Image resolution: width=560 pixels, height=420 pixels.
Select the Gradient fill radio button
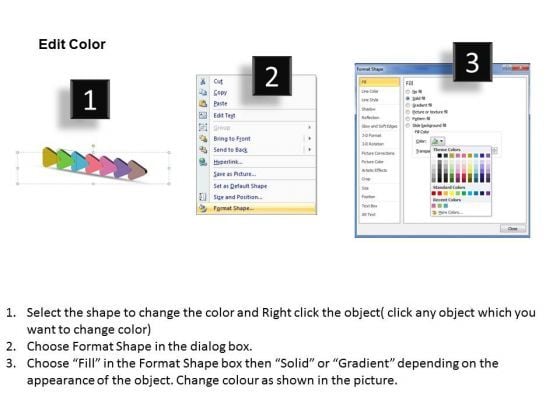(x=408, y=105)
